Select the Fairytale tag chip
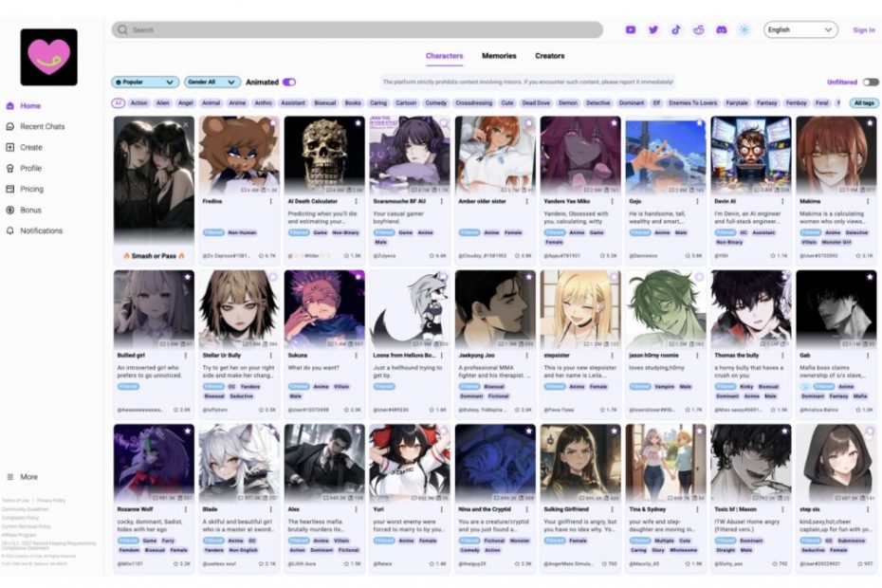The image size is (882, 588). coord(737,103)
